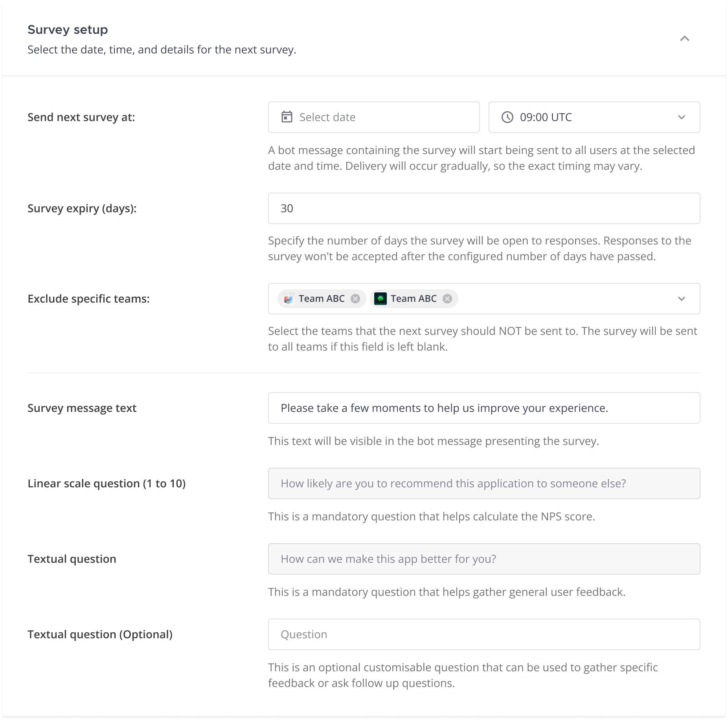Click the Survey setup heading
Screen dimensions: 728x720
point(67,29)
